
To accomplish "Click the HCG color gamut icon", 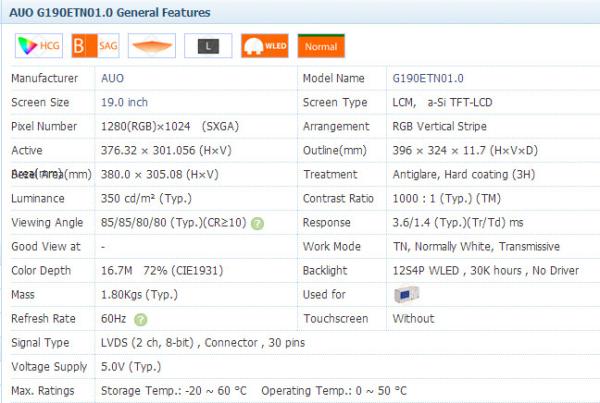I will click(x=39, y=46).
